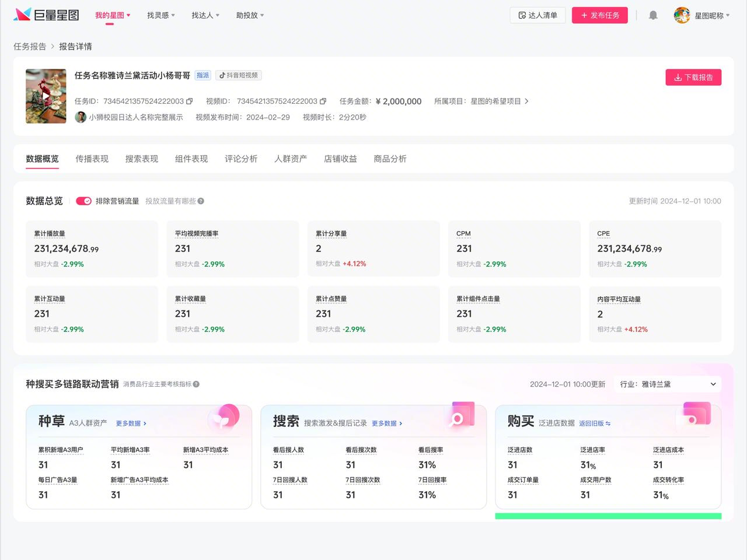Viewport: 747px width, 560px height.
Task: Copy the 视频ID number
Action: (323, 101)
